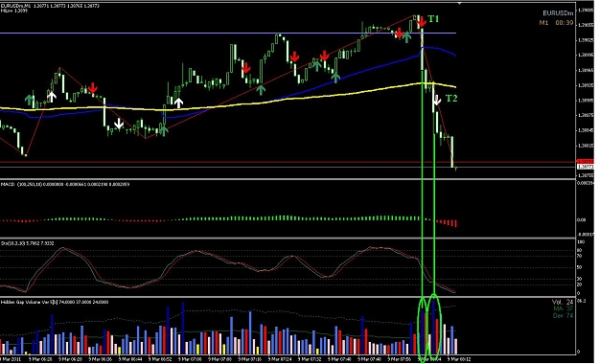Click the 9 Mar 06:44 time label

click(x=130, y=359)
